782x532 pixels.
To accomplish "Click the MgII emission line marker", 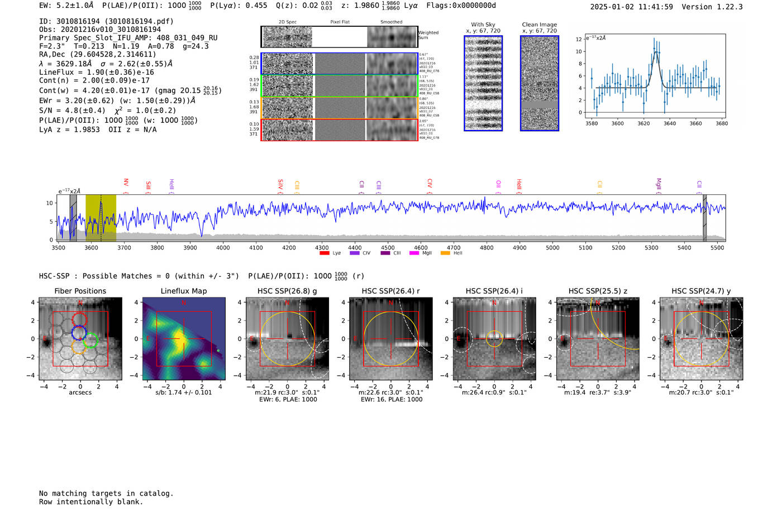I will tap(659, 186).
